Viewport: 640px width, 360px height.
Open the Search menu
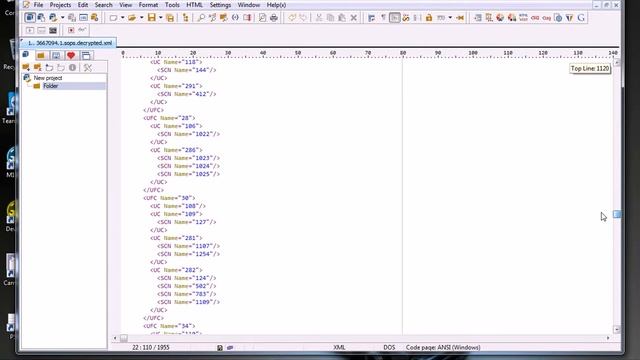[x=103, y=5]
